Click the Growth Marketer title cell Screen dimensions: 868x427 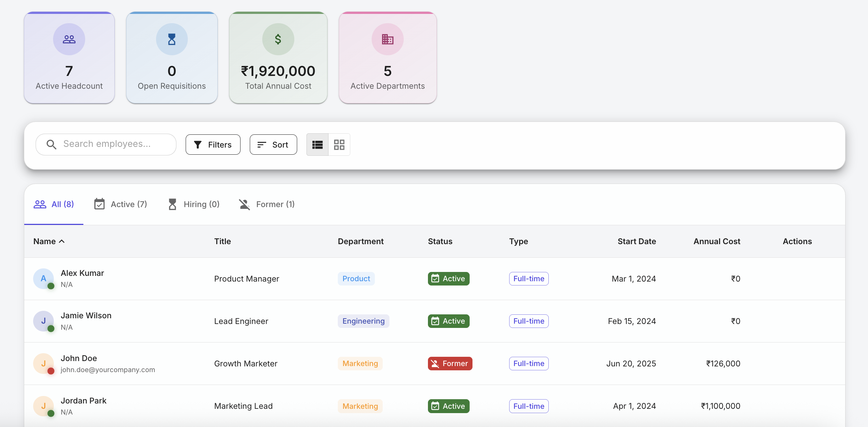(x=246, y=364)
